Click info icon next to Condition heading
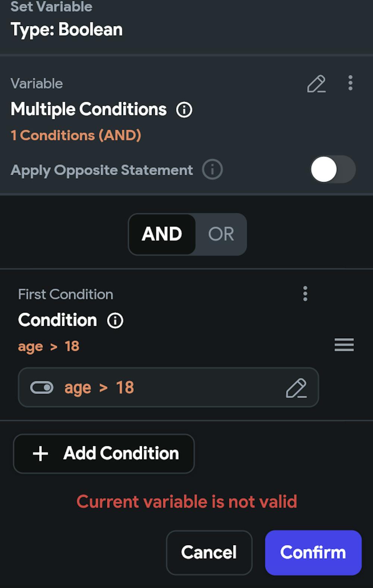The height and width of the screenshot is (588, 373). click(115, 320)
